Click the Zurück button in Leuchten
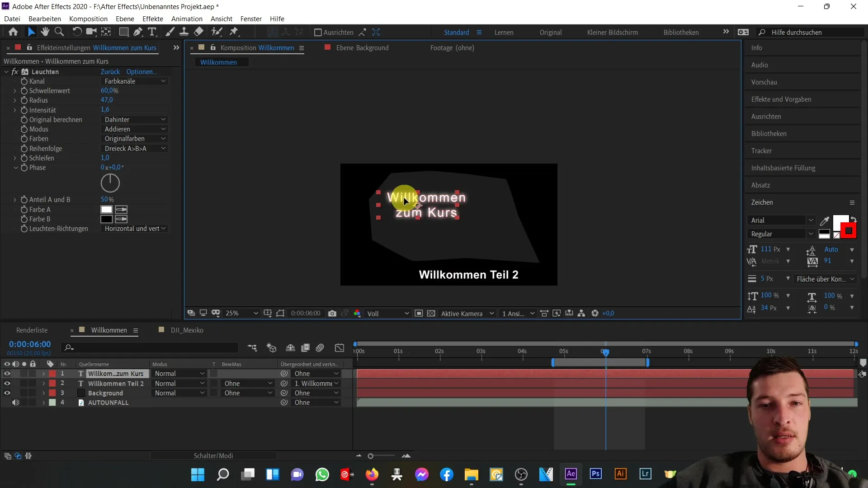This screenshot has width=868, height=488. [x=110, y=71]
